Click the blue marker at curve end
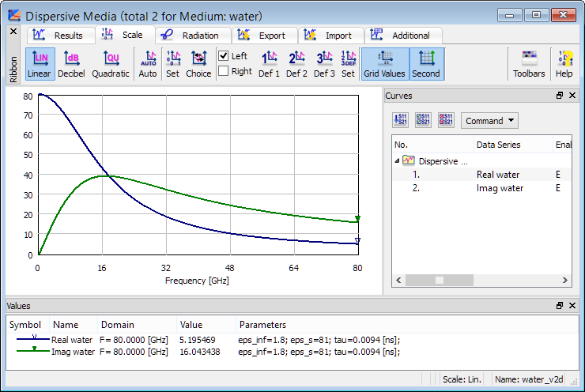 (357, 241)
